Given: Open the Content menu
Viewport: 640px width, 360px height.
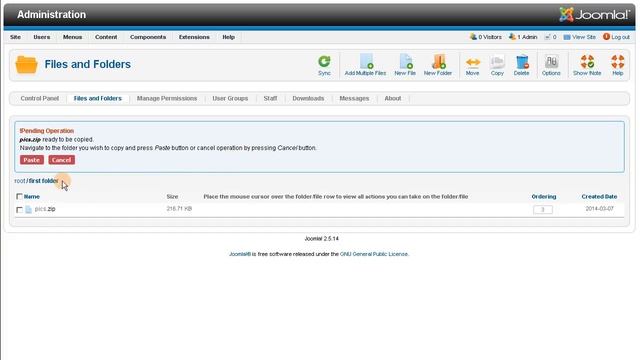Looking at the screenshot, I should [x=106, y=37].
